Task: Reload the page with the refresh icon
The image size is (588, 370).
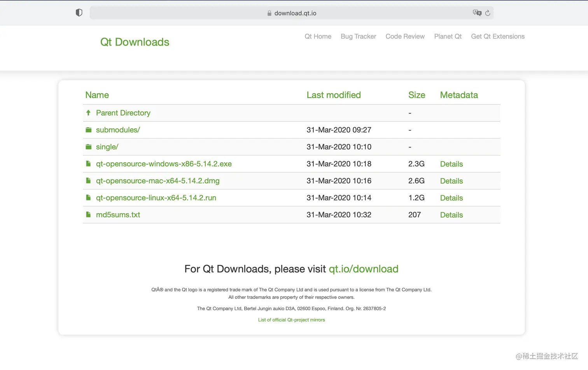Action: (x=488, y=13)
